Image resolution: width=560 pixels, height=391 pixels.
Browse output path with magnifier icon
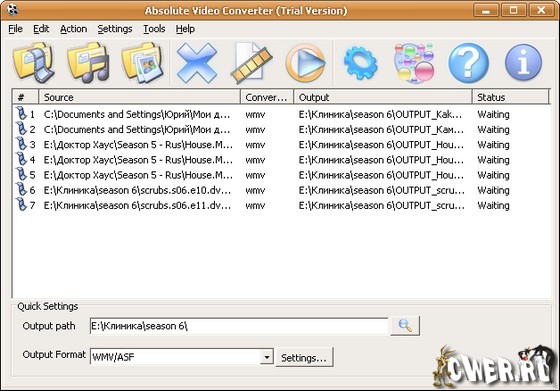(405, 326)
